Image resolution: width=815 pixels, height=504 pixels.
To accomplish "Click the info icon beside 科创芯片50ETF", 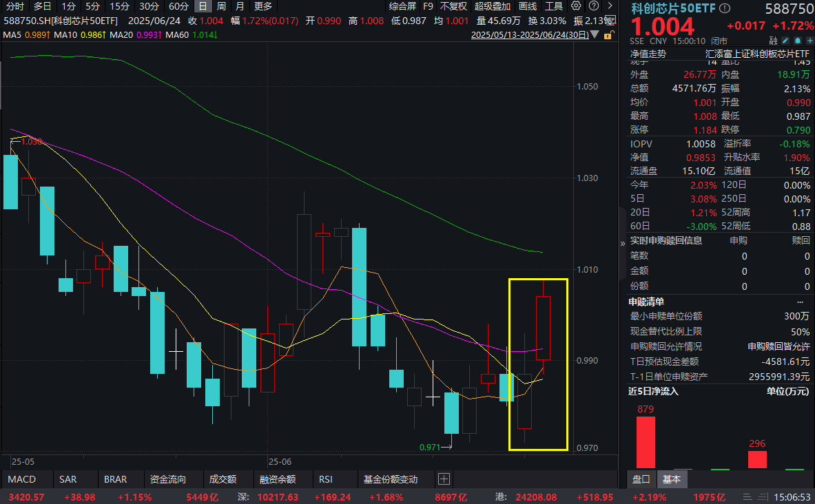I will tap(724, 8).
